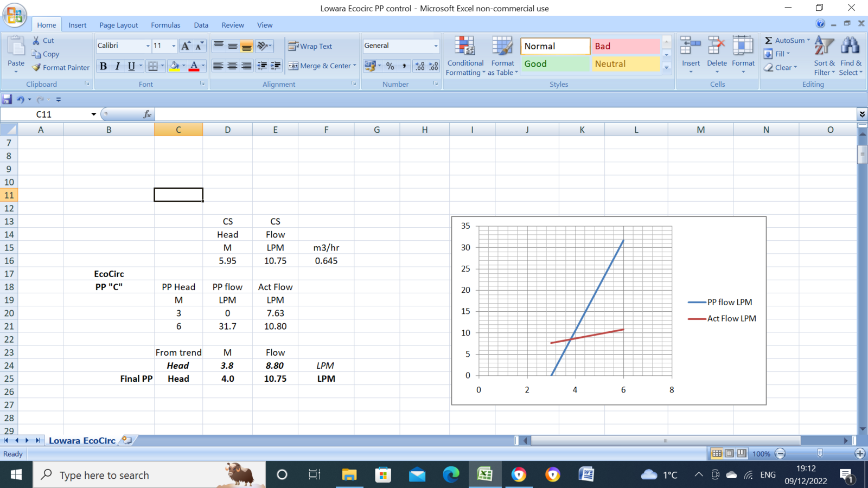Click the AutoSum sigma icon

(x=768, y=40)
